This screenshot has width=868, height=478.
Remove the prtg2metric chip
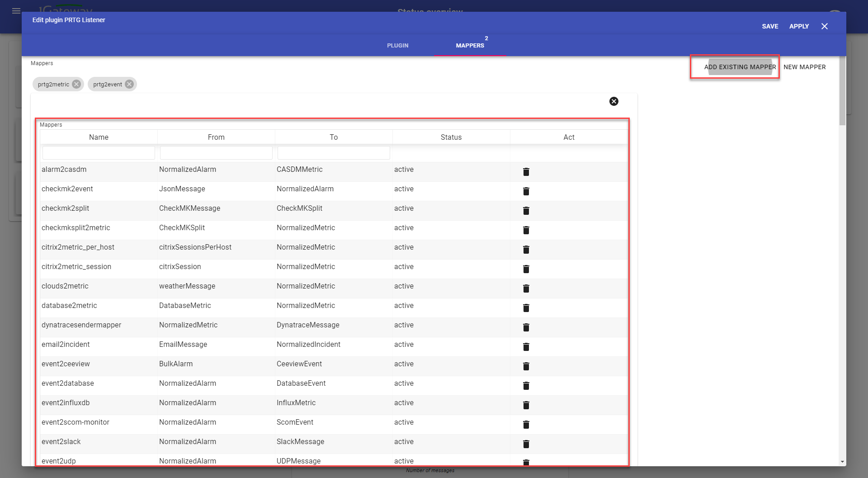tap(76, 84)
